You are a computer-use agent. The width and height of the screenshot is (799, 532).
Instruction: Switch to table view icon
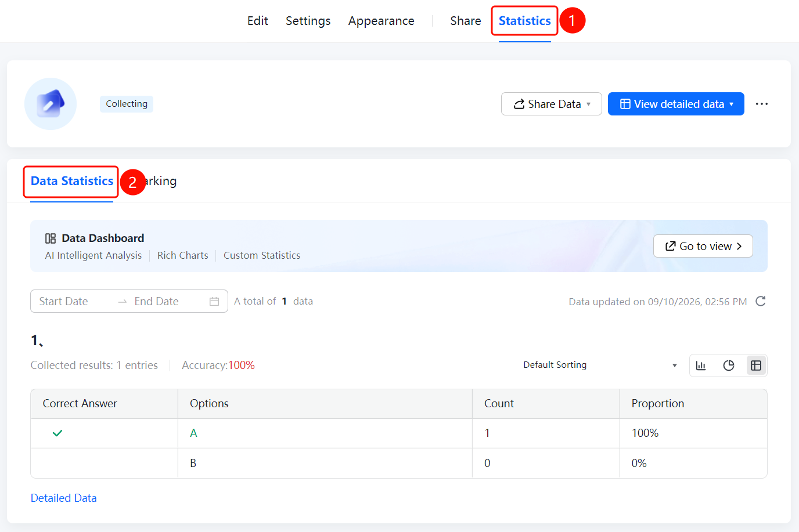pos(756,365)
